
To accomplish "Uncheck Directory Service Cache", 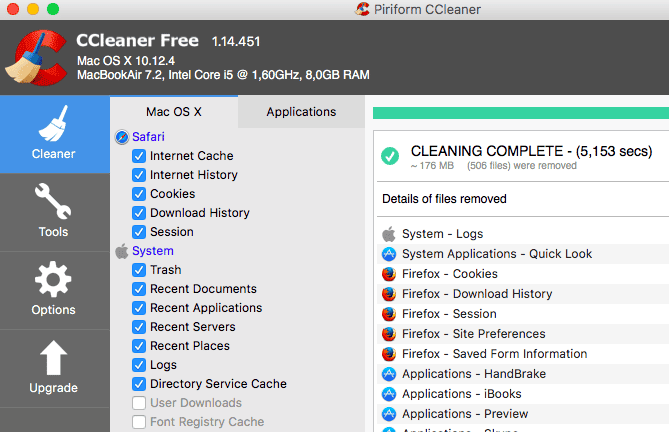I will tap(139, 384).
